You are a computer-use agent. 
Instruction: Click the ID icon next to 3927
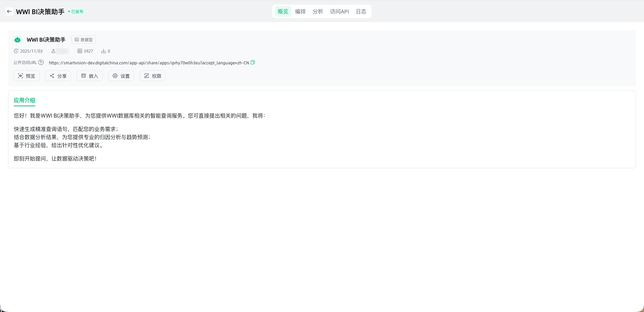pyautogui.click(x=80, y=51)
